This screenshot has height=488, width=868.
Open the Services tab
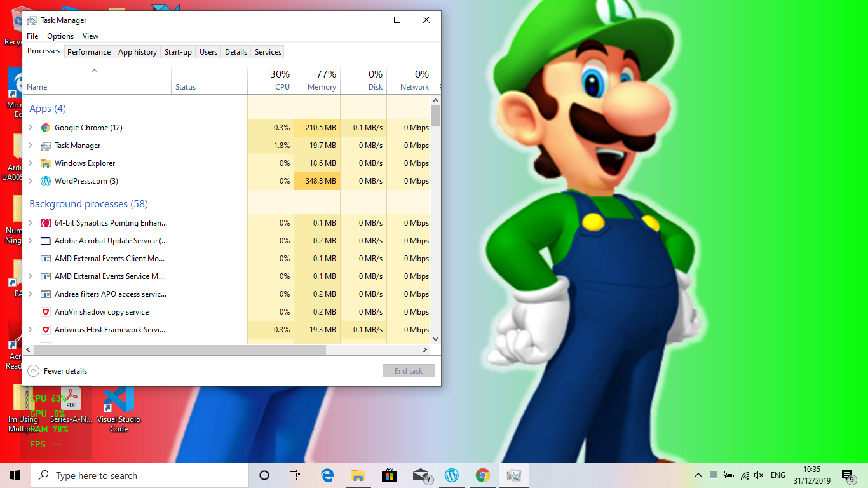point(268,52)
